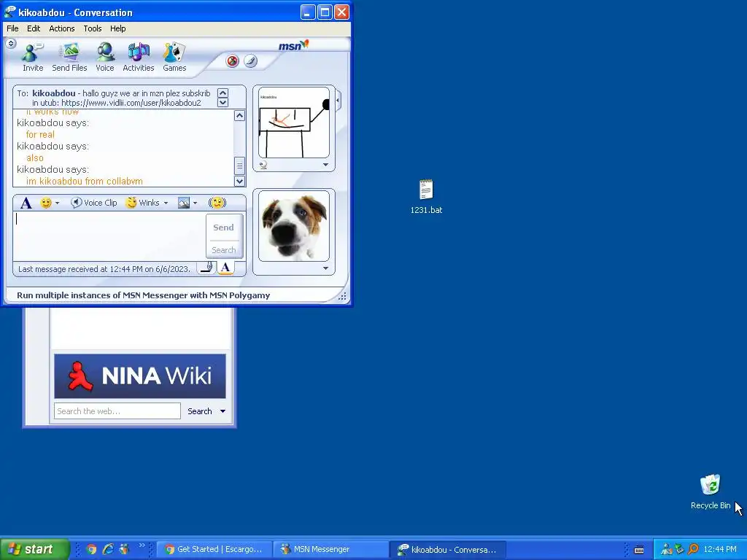Screen dimensions: 747x560
Task: Click the on-screen keyboard tray icon
Action: click(639, 550)
